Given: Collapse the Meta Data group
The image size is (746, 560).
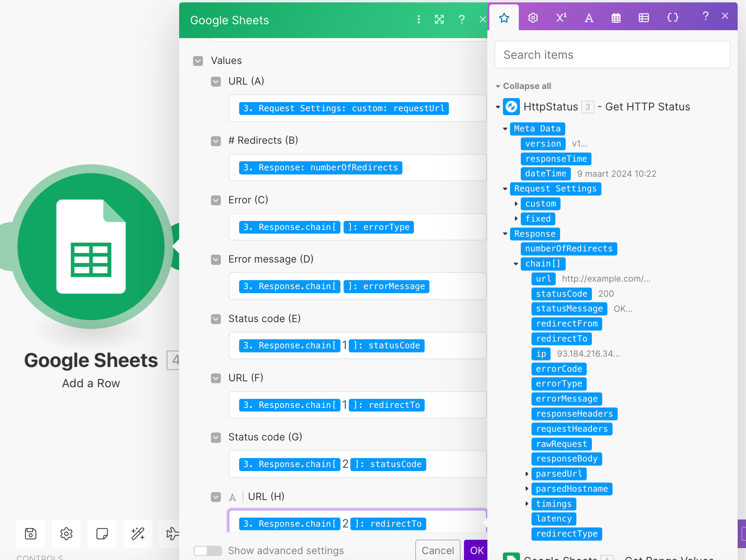Looking at the screenshot, I should pyautogui.click(x=505, y=129).
